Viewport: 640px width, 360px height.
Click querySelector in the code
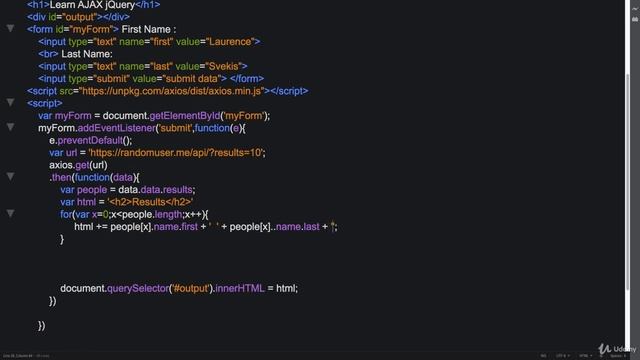[138, 289]
